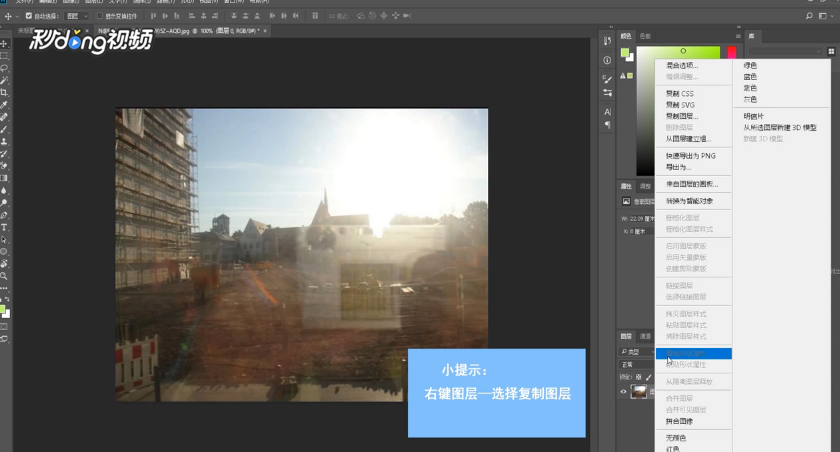Toggle lock transparent pixels in Layers panel
This screenshot has height=452, width=840.
[x=639, y=377]
